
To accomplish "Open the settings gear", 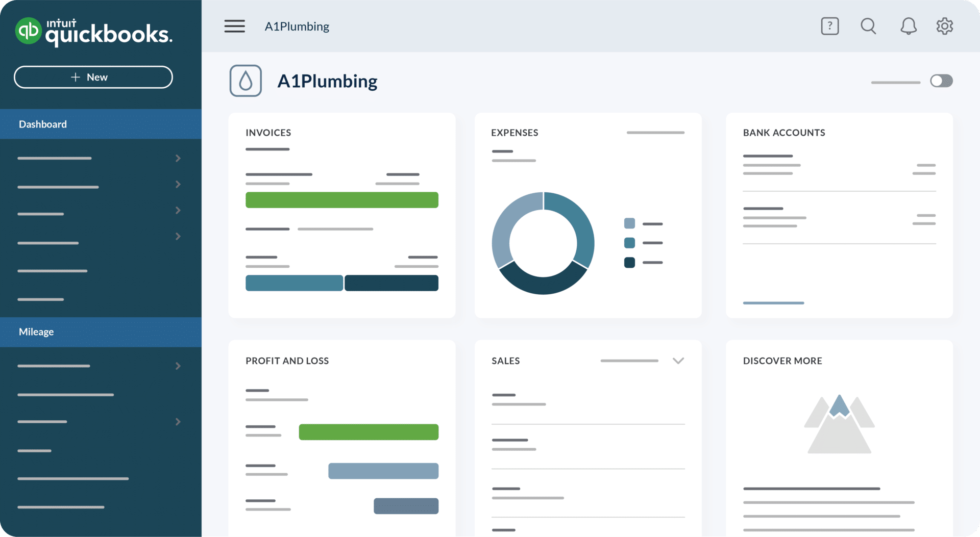I will pos(945,26).
